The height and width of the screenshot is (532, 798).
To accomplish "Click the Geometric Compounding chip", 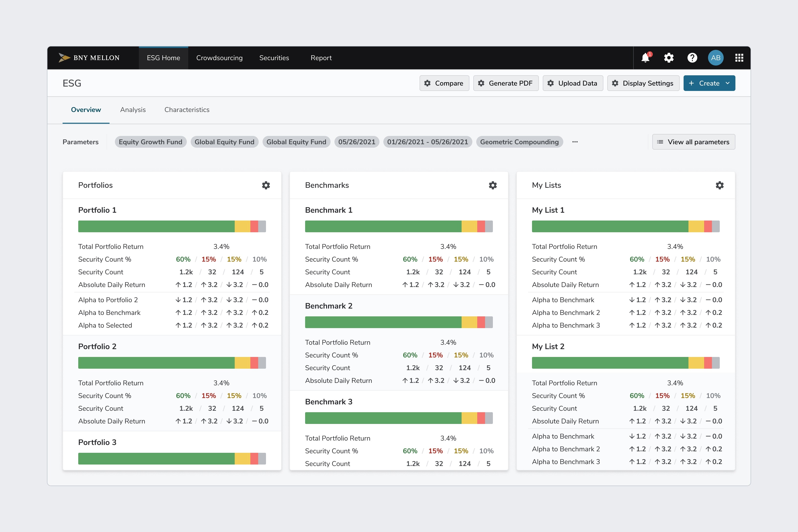I will point(519,142).
